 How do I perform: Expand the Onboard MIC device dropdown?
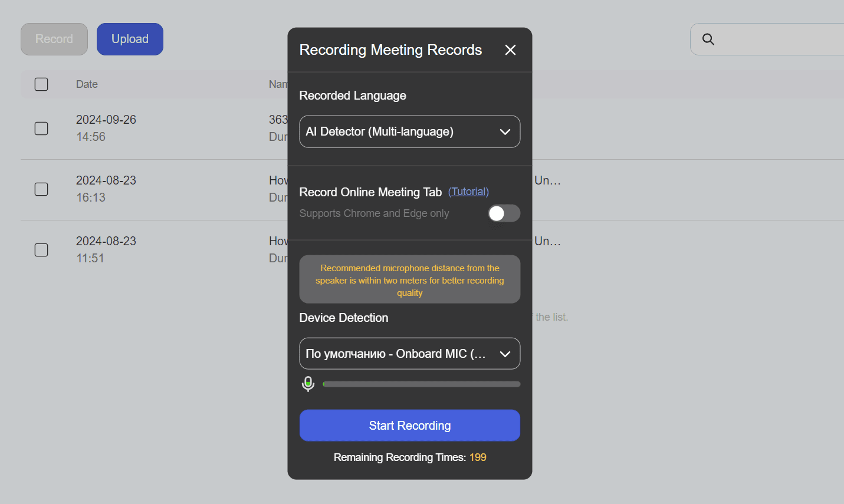[395, 354]
